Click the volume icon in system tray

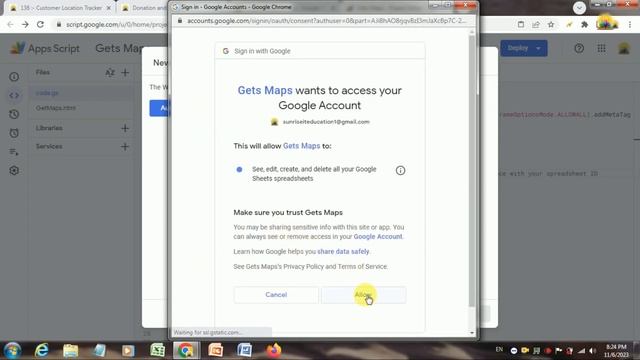592,351
